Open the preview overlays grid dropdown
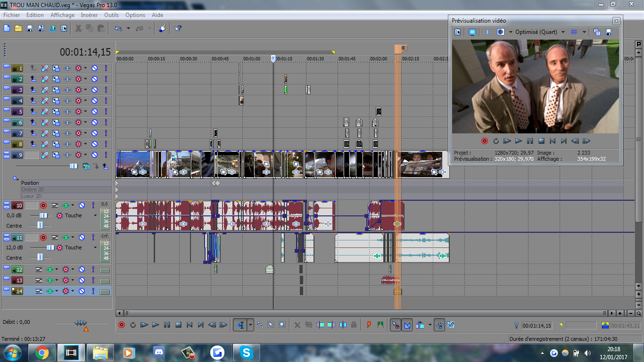Viewport: 644px width, 362px height. pos(584,32)
